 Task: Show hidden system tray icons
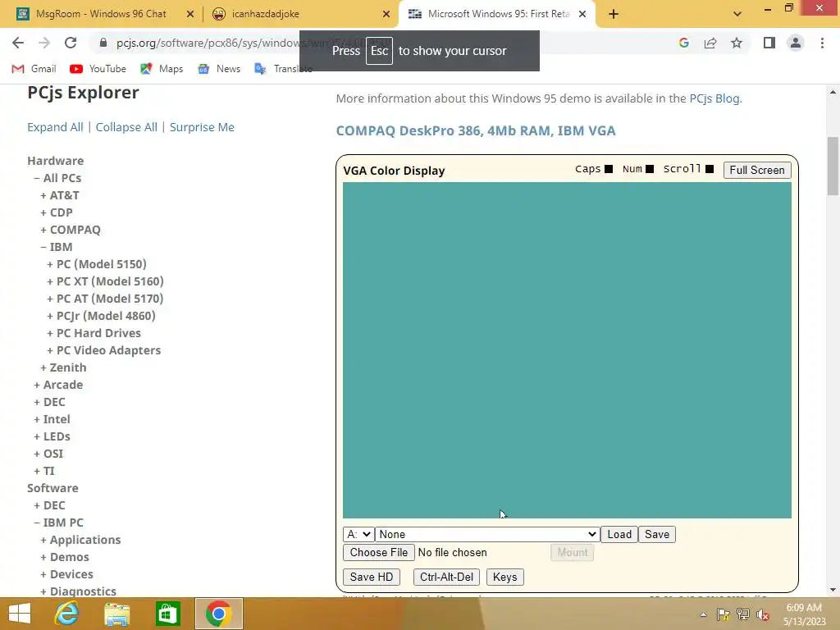tap(703, 614)
